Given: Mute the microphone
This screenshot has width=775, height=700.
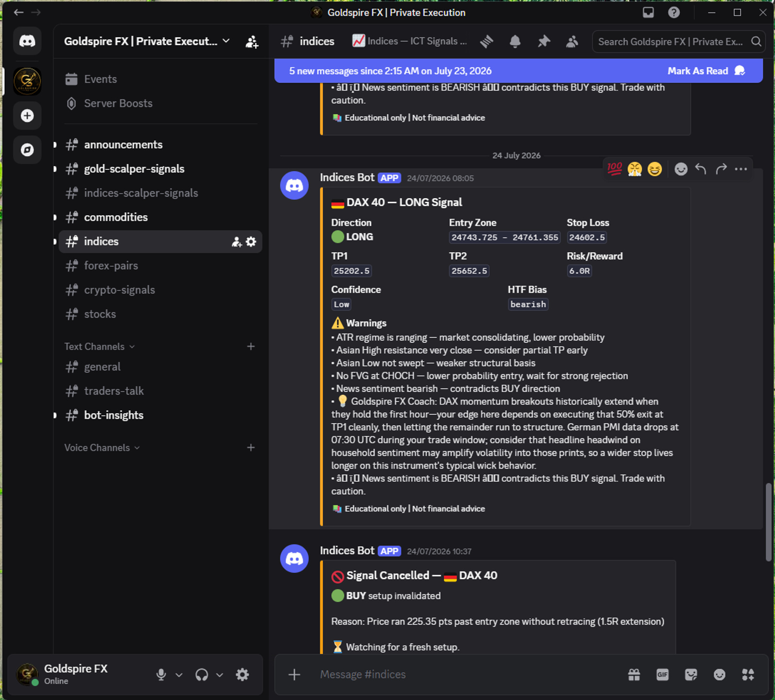Looking at the screenshot, I should (161, 675).
